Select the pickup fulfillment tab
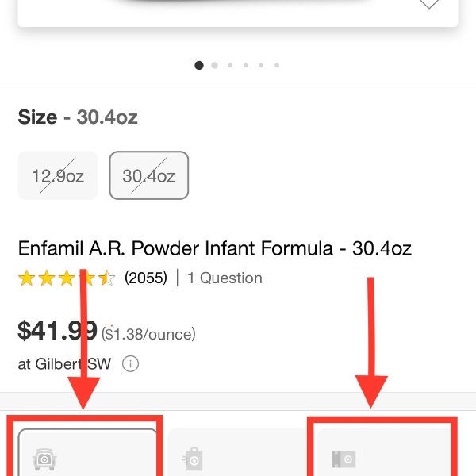The height and width of the screenshot is (476, 476). tap(88, 452)
